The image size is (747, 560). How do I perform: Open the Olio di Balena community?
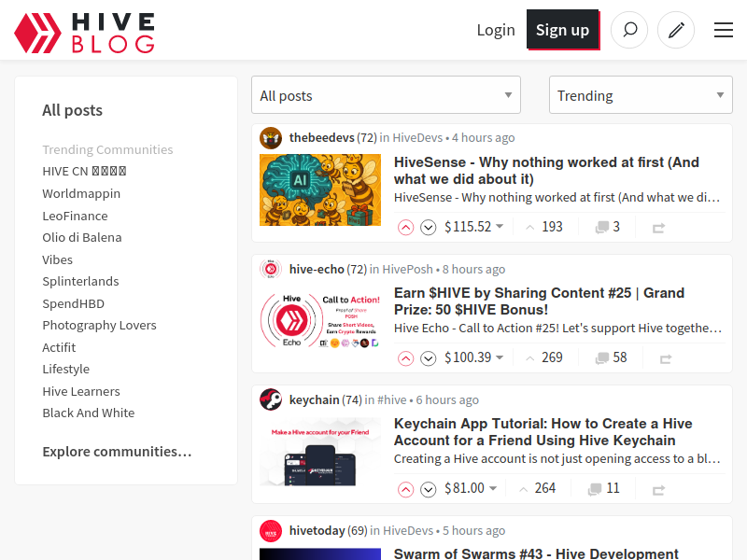pos(82,237)
